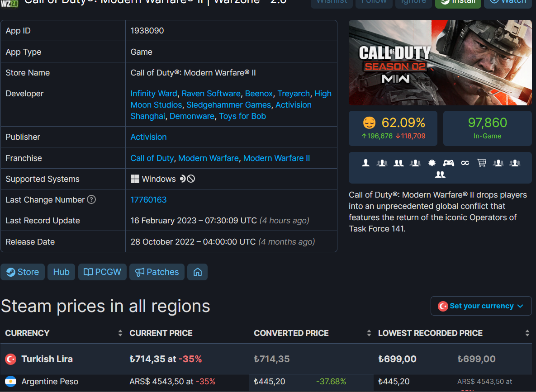Open the Modern Warfare II franchise link
The width and height of the screenshot is (536, 392).
point(276,158)
